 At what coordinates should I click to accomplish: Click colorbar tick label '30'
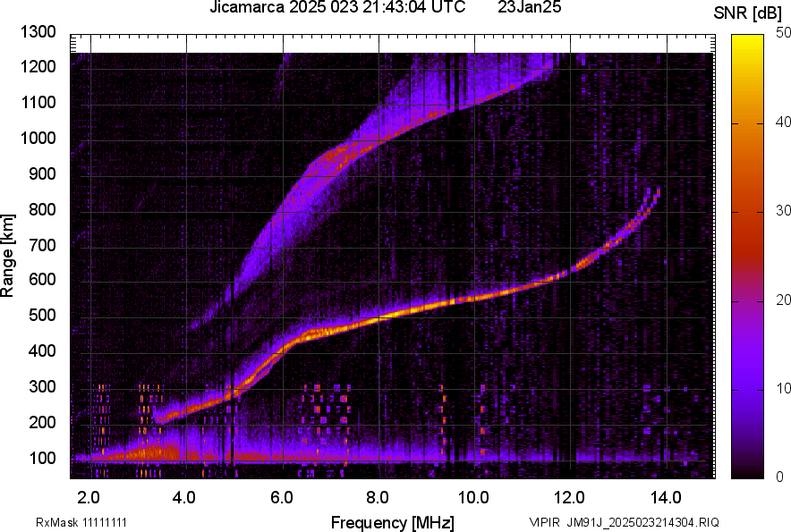point(783,211)
